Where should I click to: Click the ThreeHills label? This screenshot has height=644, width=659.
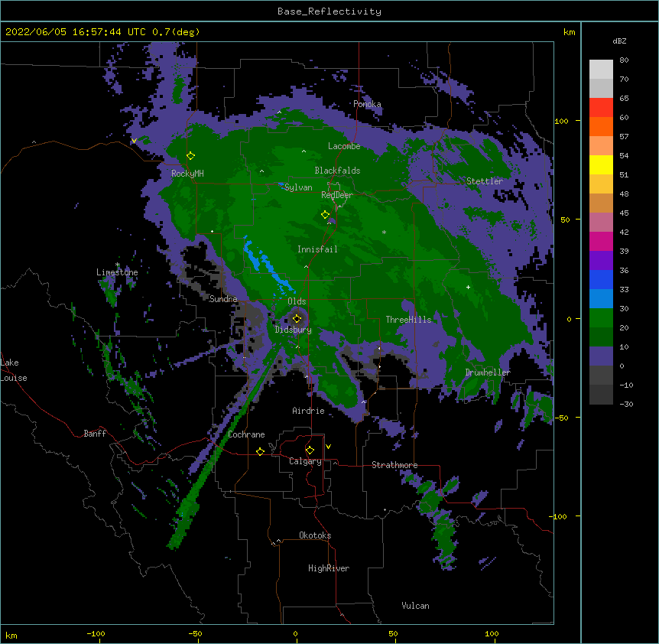pos(408,320)
